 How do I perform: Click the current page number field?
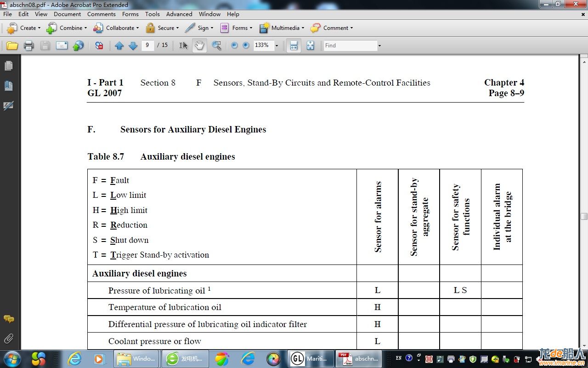click(x=147, y=45)
